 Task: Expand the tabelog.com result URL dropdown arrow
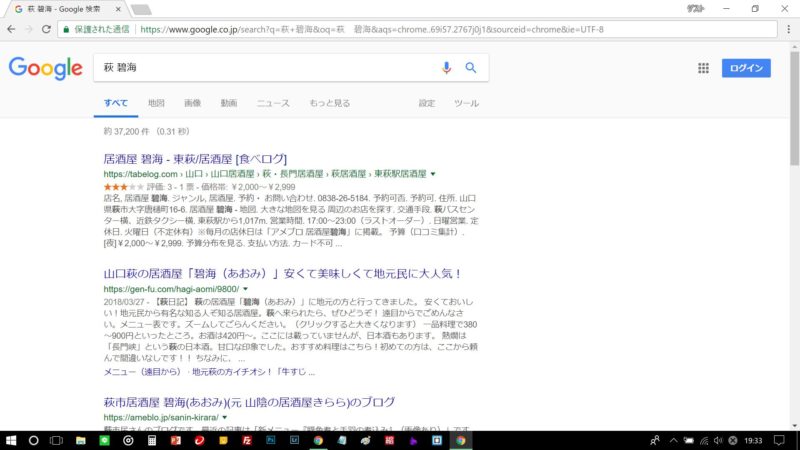click(x=433, y=174)
